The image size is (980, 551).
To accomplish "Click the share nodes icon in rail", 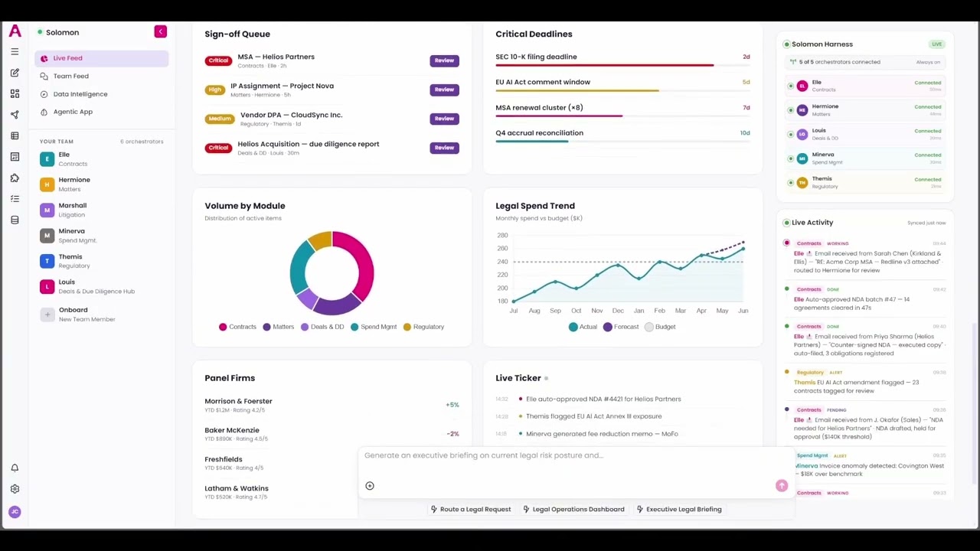I will tap(15, 115).
